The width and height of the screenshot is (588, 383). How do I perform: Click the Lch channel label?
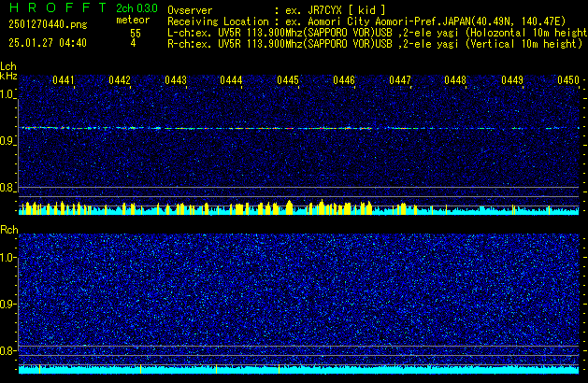(8, 66)
